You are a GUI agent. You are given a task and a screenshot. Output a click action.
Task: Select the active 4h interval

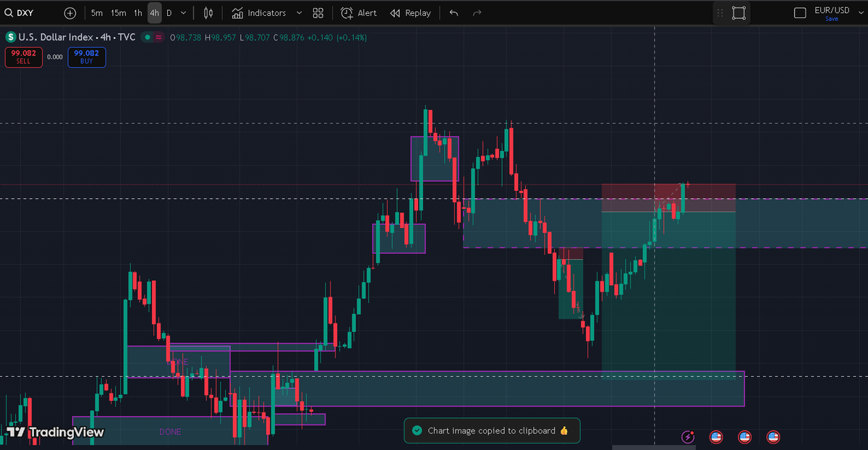[x=154, y=13]
